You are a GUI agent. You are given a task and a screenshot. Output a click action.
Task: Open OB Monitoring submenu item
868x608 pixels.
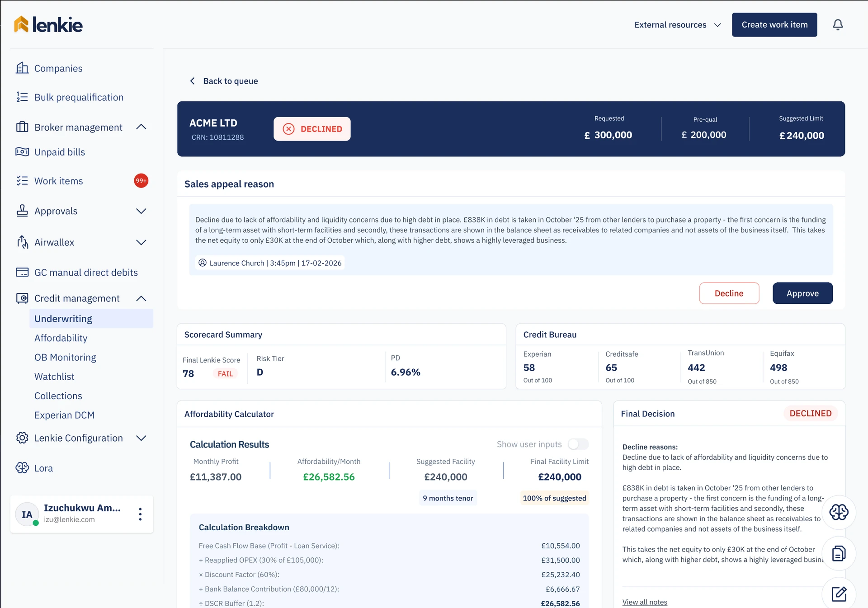pyautogui.click(x=65, y=357)
